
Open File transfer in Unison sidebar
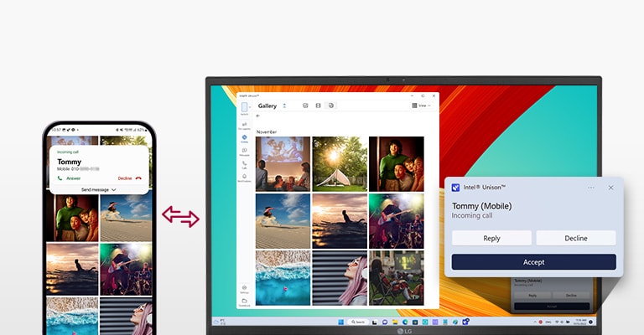pyautogui.click(x=244, y=125)
